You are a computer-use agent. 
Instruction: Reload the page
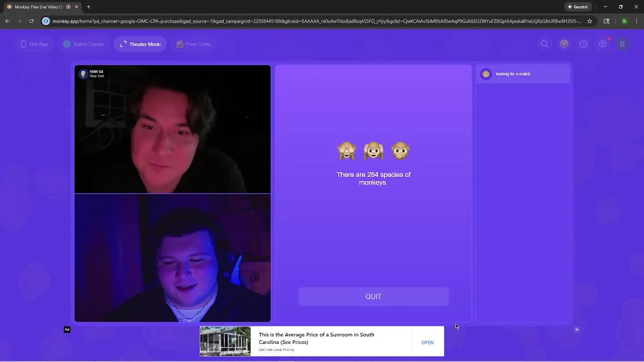[31, 21]
